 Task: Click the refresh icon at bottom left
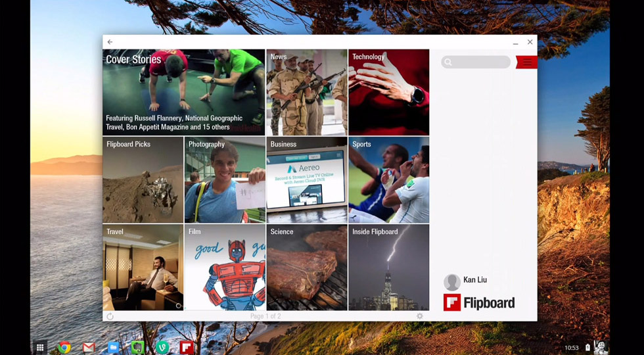(x=110, y=316)
